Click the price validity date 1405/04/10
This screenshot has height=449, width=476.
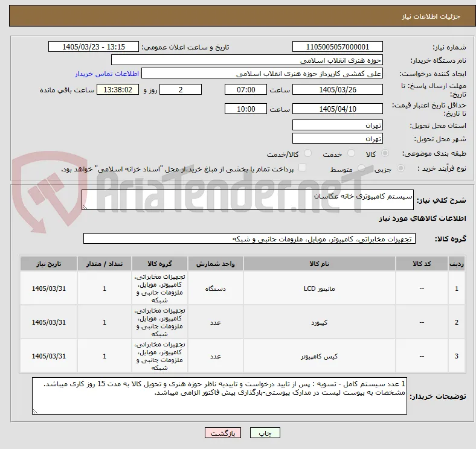pos(338,109)
